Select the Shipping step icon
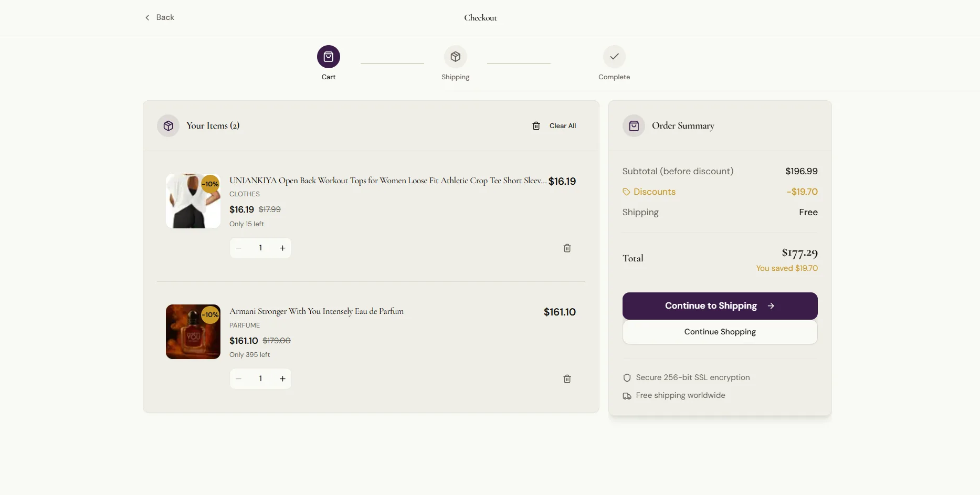980x495 pixels. [x=455, y=56]
